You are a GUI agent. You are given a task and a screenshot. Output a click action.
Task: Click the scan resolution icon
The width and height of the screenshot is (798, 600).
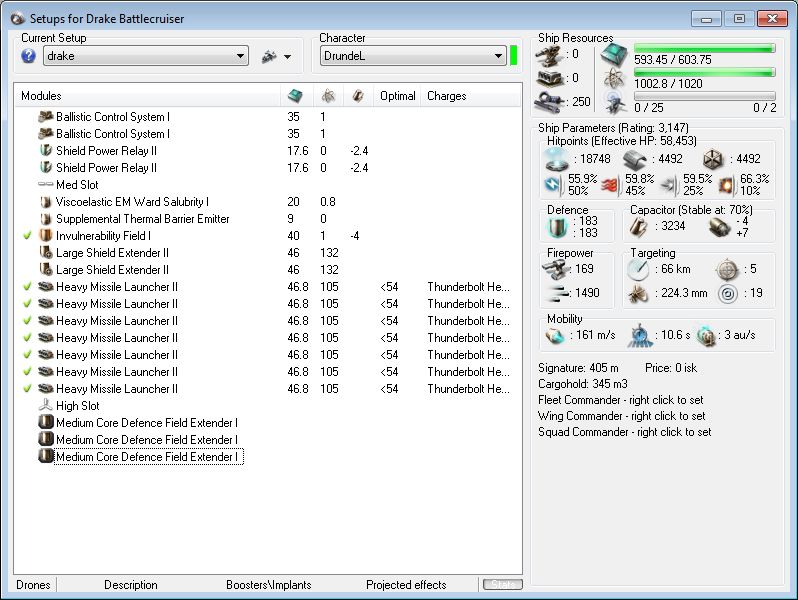pos(638,294)
